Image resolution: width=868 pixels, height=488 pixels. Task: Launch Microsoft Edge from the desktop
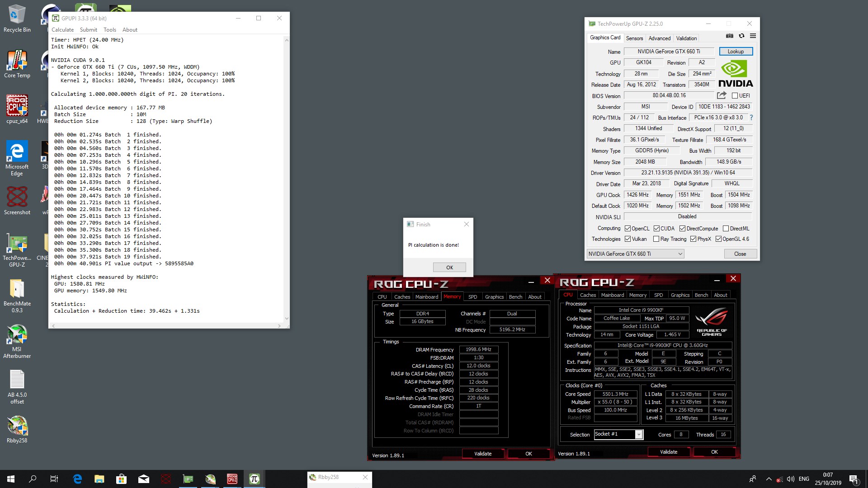coord(17,158)
